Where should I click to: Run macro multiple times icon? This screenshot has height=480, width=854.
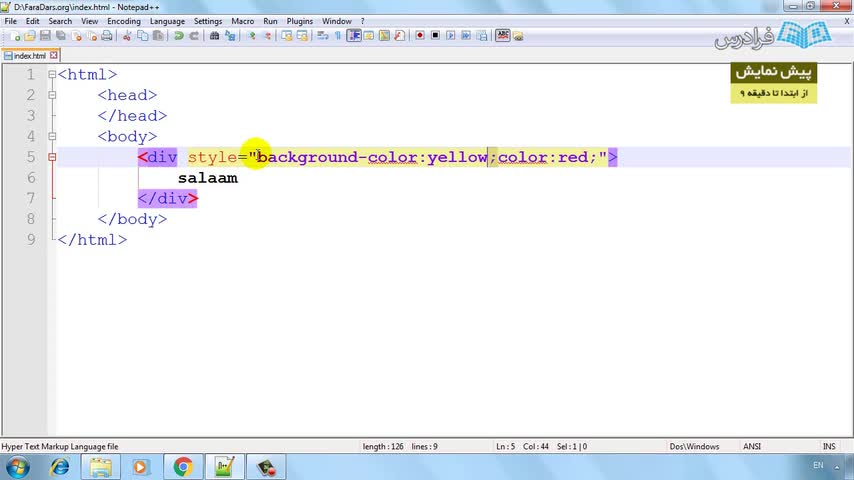[466, 36]
